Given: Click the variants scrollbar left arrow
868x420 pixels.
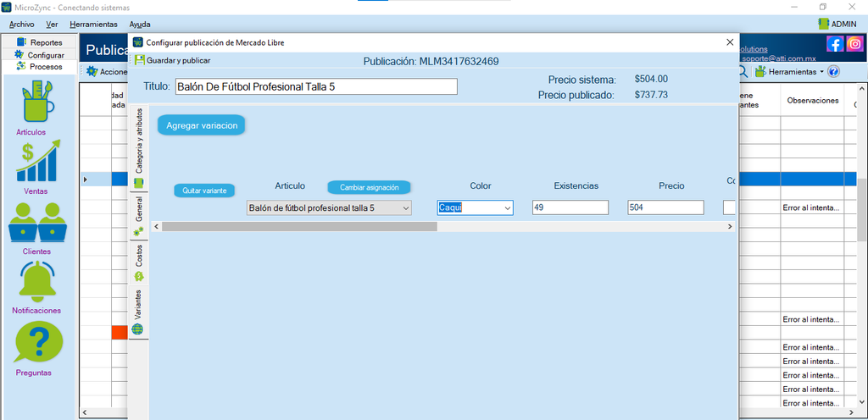Looking at the screenshot, I should pyautogui.click(x=156, y=227).
